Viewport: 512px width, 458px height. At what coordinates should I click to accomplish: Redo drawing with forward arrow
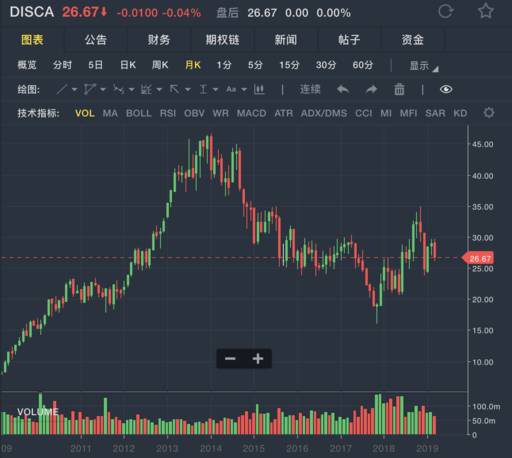click(x=371, y=89)
